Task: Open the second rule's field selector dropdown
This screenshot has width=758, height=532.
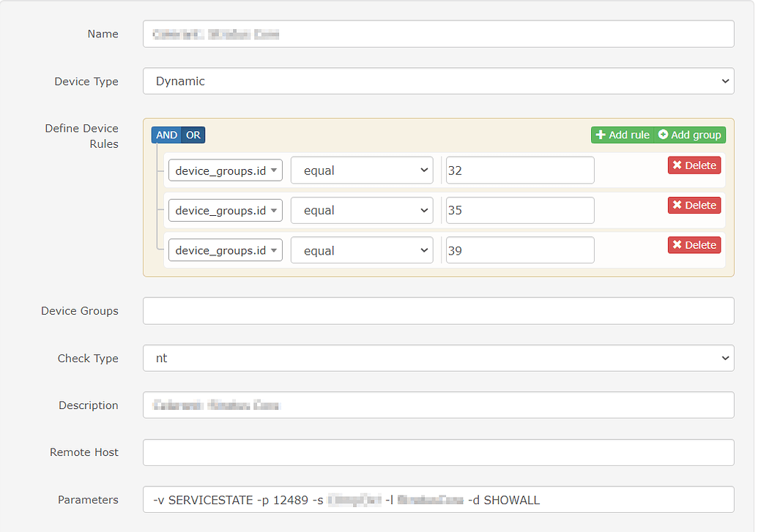Action: point(226,210)
